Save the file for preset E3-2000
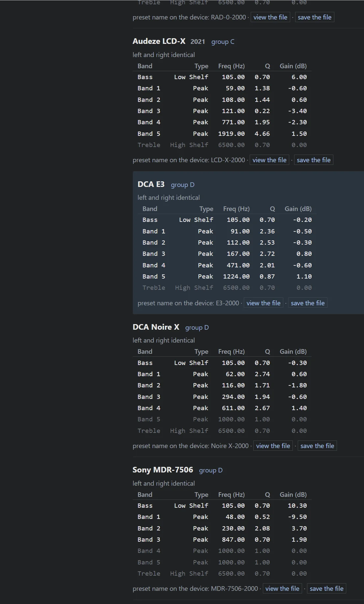 pyautogui.click(x=308, y=303)
